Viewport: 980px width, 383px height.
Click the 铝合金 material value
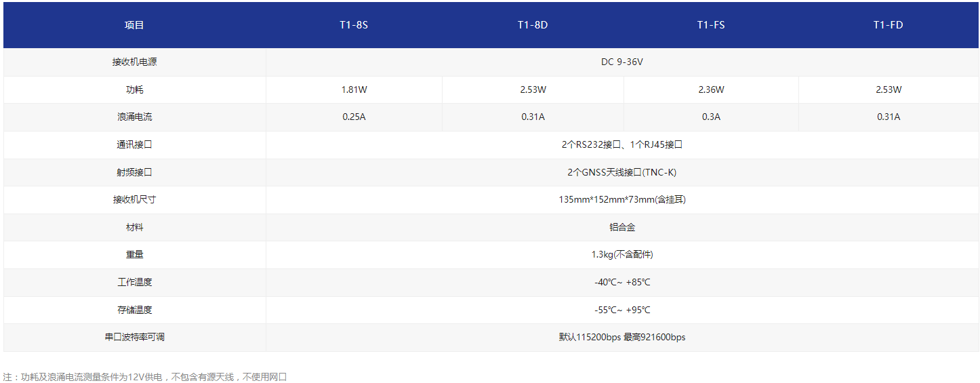tap(622, 227)
